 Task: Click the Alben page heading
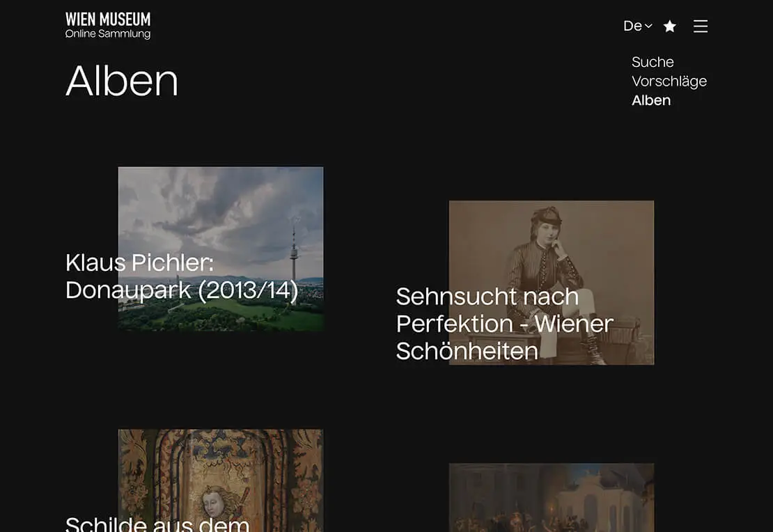pyautogui.click(x=121, y=82)
